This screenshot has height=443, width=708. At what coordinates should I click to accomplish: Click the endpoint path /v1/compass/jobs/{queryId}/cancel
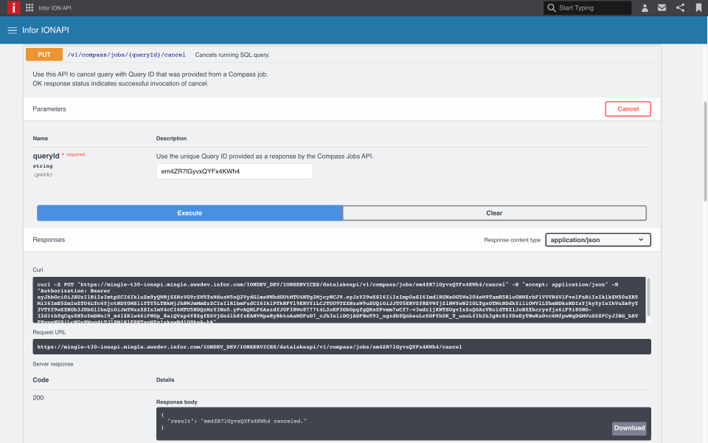point(126,55)
